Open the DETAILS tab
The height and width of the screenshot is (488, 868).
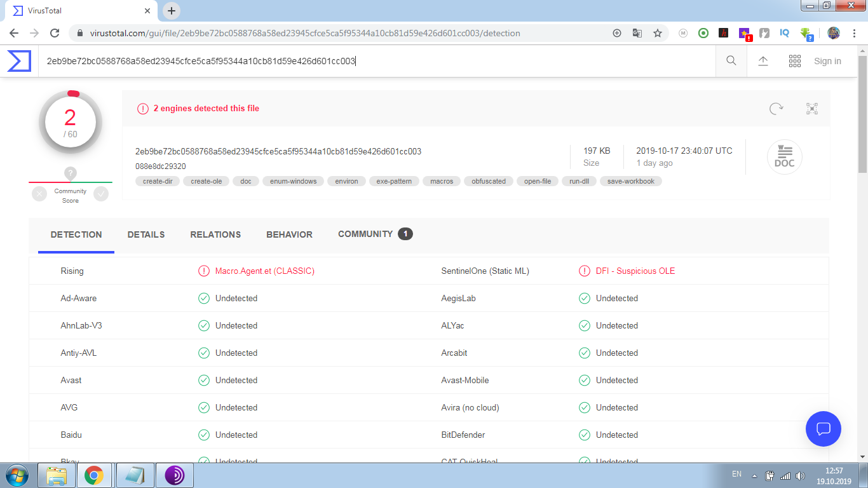coord(146,234)
